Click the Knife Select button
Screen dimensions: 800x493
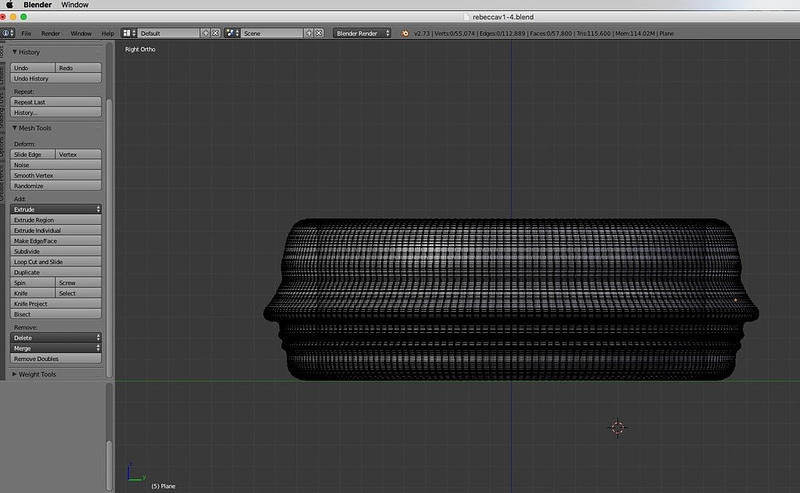click(x=78, y=293)
